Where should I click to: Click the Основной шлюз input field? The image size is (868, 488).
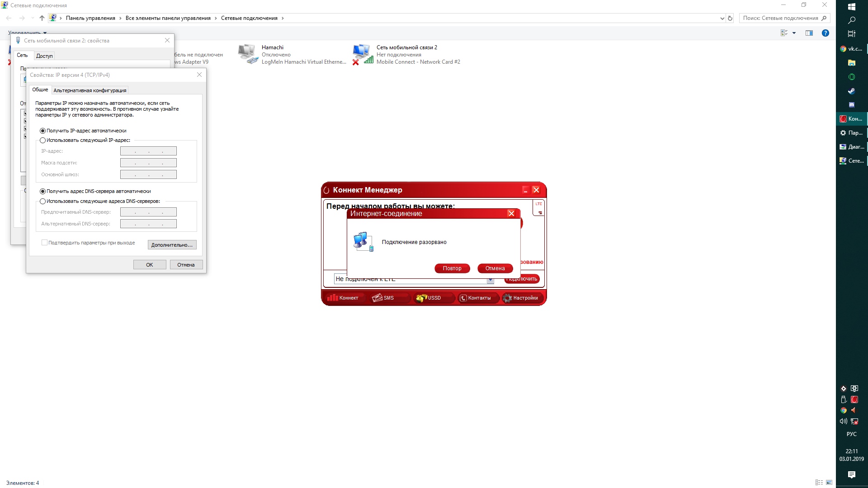[148, 174]
